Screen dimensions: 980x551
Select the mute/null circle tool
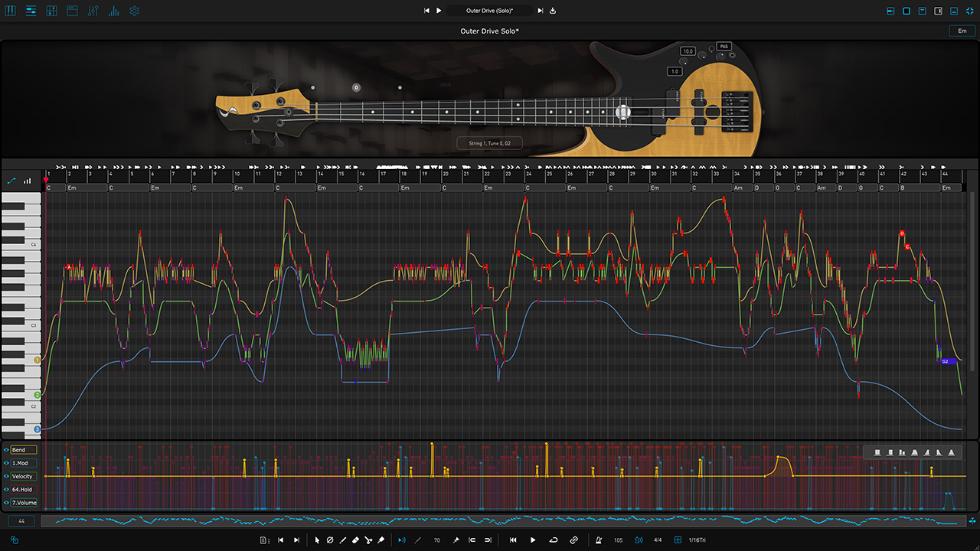click(330, 540)
